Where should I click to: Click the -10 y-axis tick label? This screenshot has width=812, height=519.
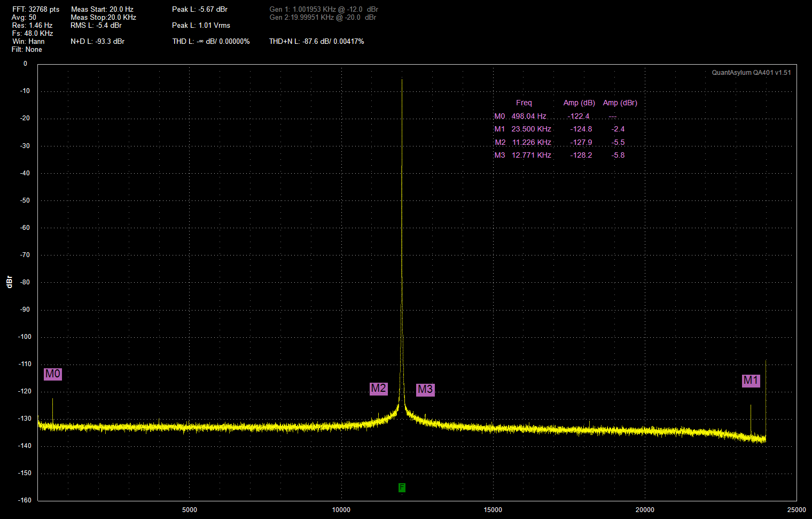25,91
